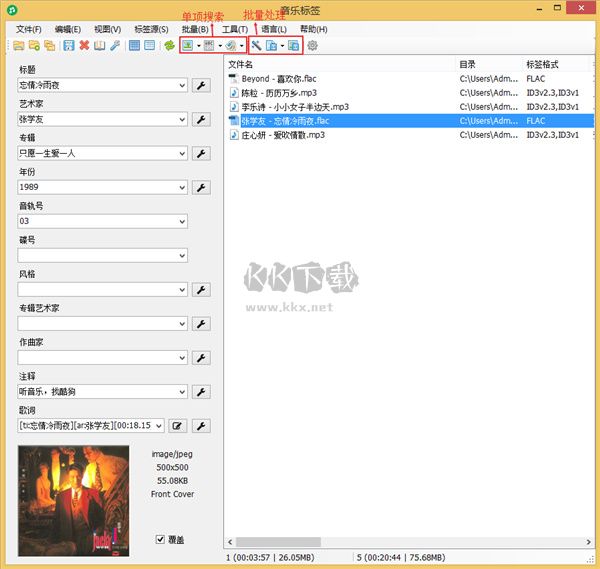Viewport: 600px width, 569px height.
Task: Expand the 标题 dropdown
Action: (182, 85)
